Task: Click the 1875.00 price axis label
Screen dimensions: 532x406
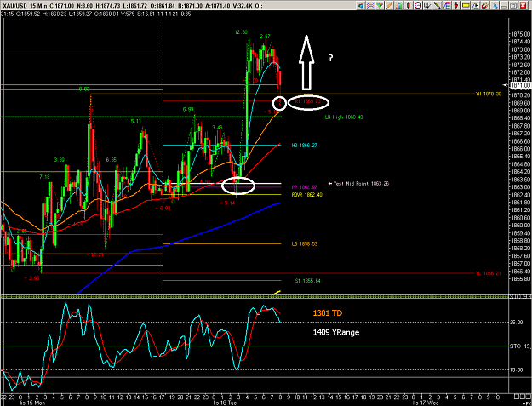Action: (519, 34)
